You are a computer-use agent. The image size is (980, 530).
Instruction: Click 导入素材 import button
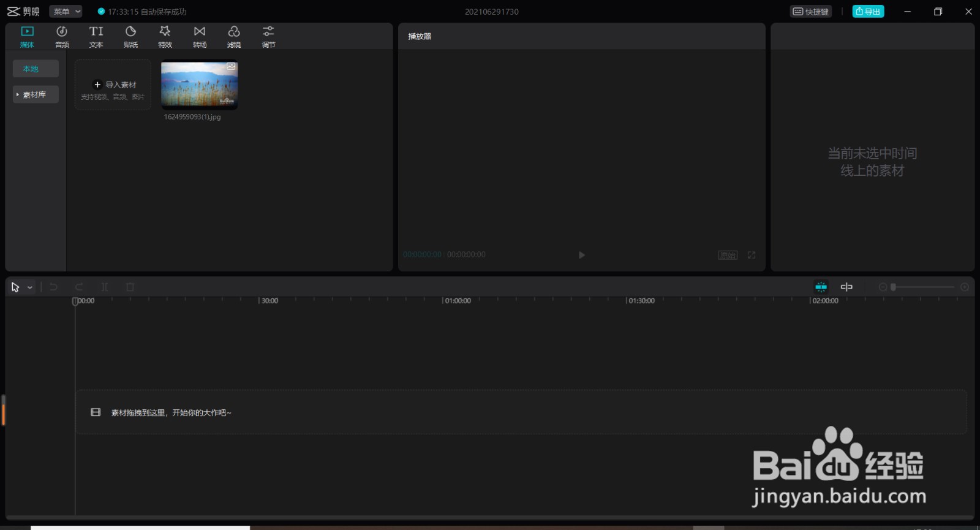pos(113,85)
